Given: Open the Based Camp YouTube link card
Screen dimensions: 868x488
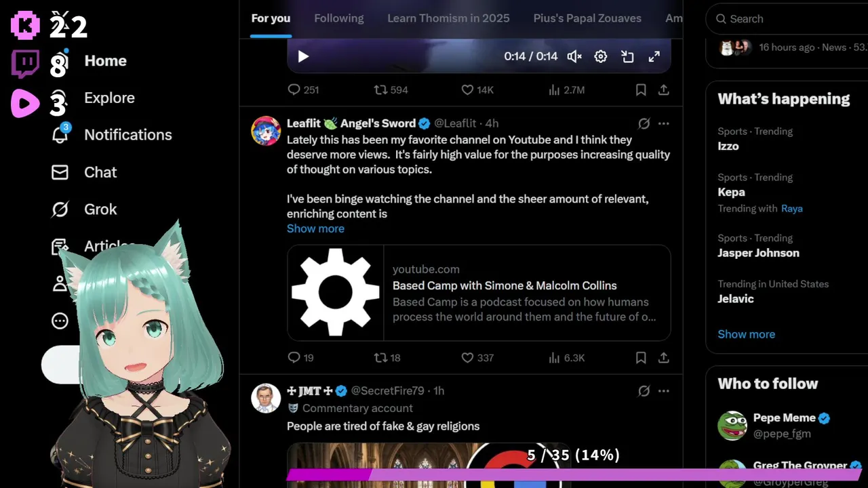Looking at the screenshot, I should pos(479,293).
